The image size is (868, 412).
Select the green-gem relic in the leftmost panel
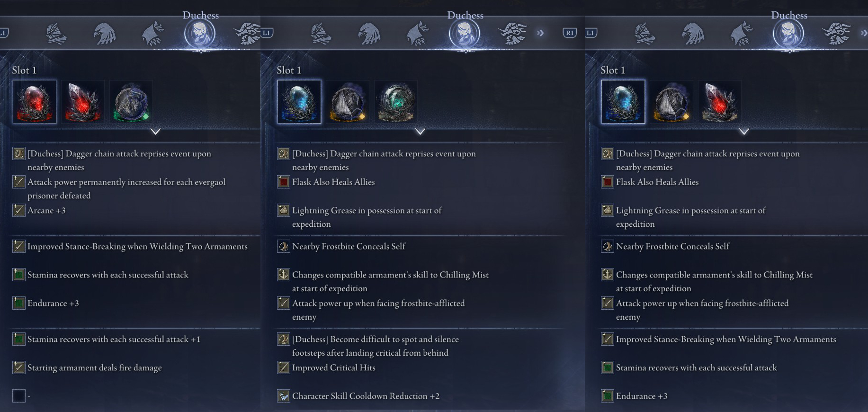pos(131,101)
